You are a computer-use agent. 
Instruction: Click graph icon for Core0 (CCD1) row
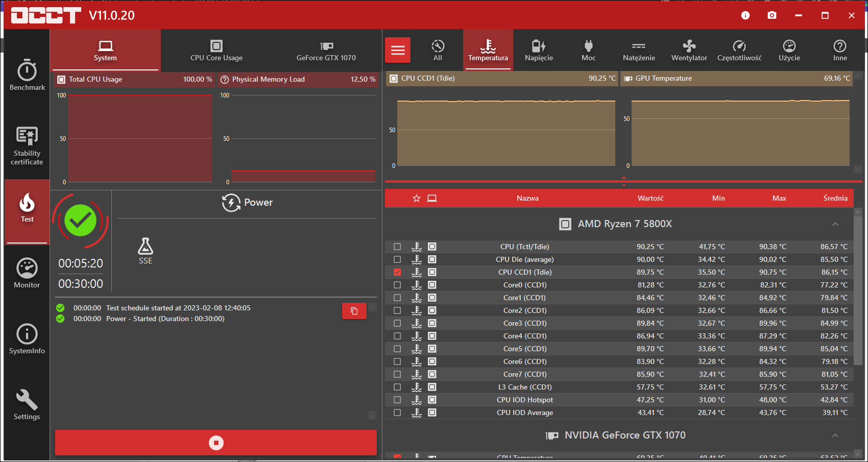tap(432, 285)
